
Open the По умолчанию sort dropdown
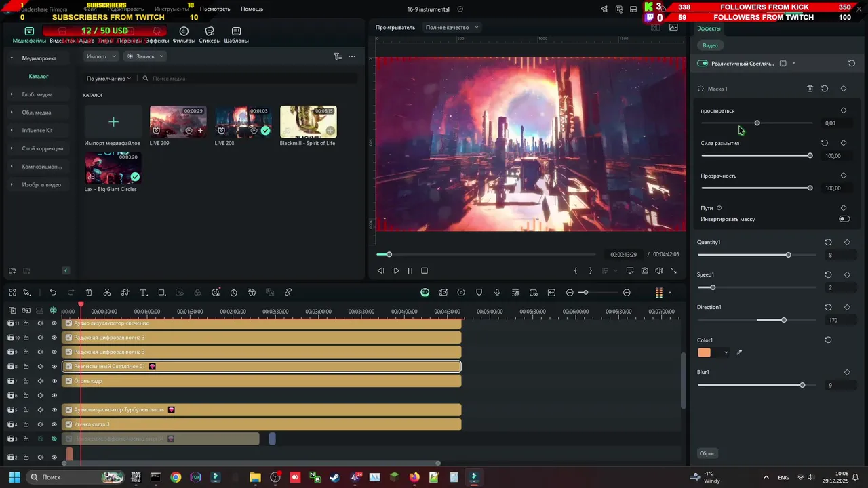(108, 79)
